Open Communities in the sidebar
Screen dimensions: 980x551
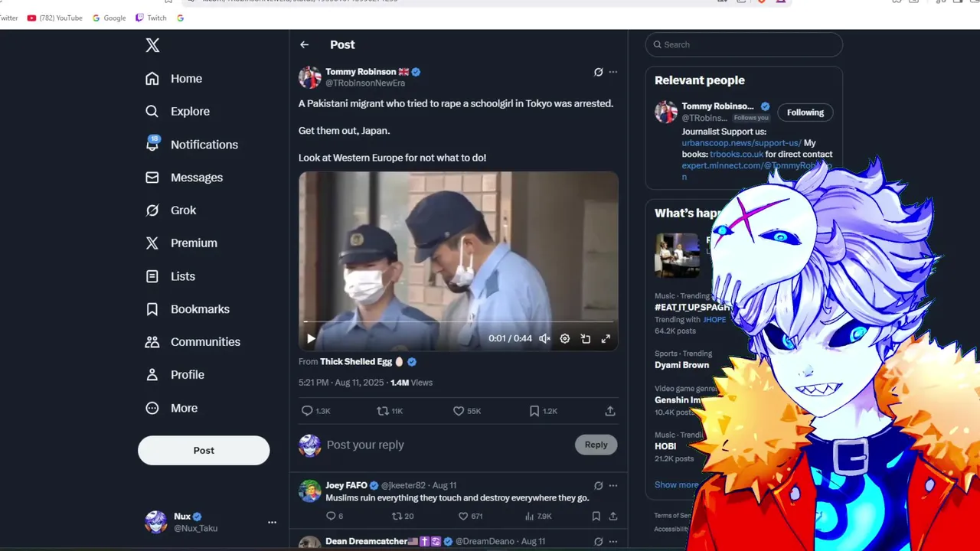(x=193, y=342)
